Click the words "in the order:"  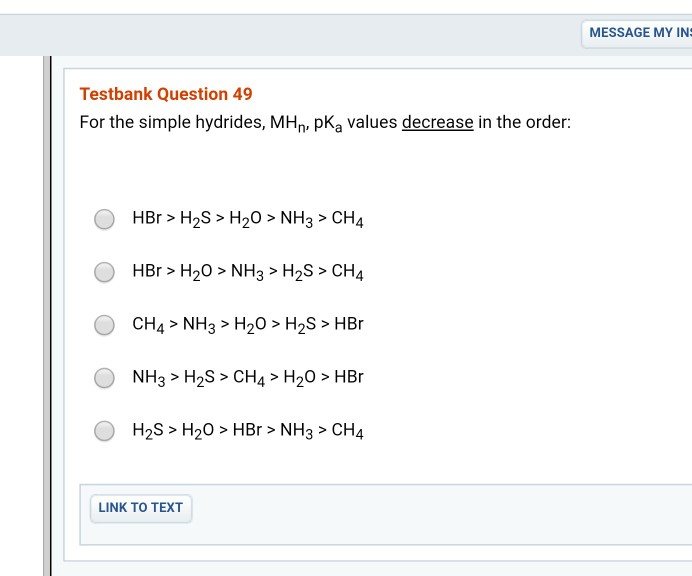click(524, 123)
